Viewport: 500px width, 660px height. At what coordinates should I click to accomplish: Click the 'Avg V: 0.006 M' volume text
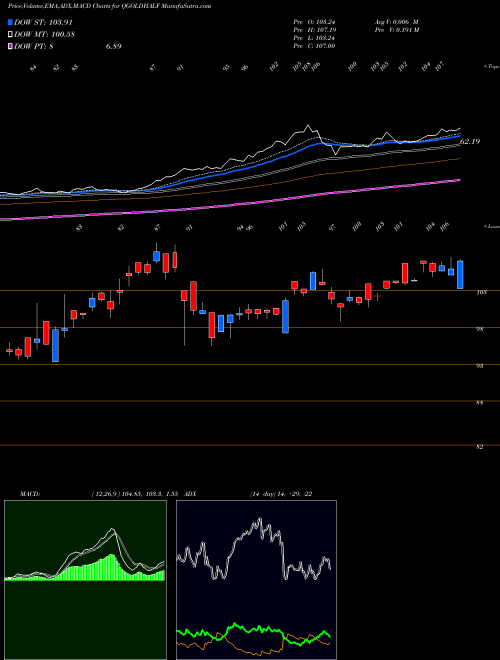(396, 22)
